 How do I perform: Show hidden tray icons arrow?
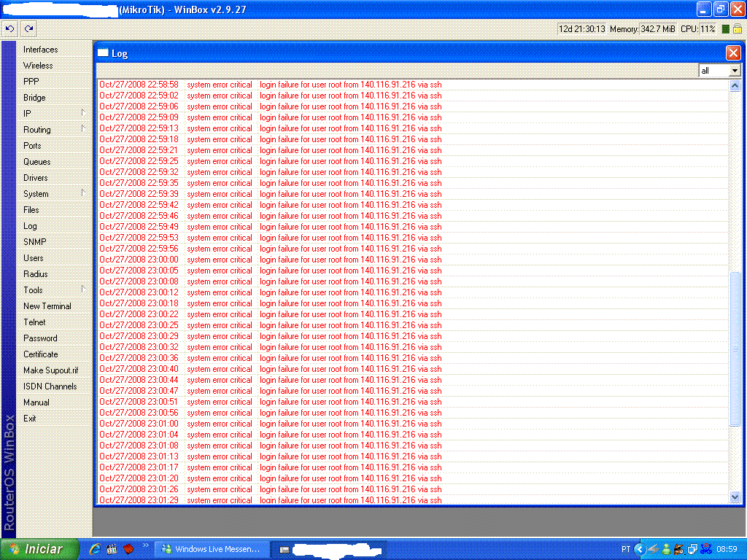coord(639,549)
